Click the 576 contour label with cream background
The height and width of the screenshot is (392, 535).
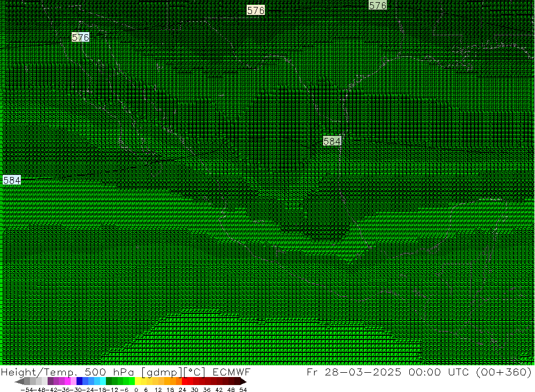(256, 10)
